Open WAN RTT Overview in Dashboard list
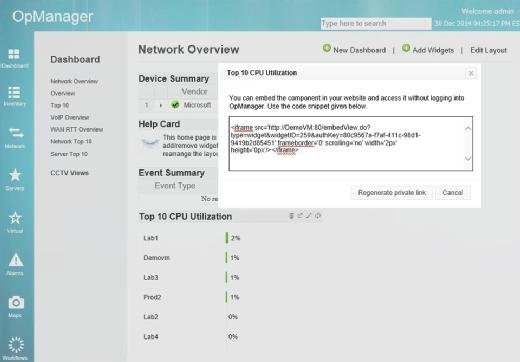 coord(77,129)
